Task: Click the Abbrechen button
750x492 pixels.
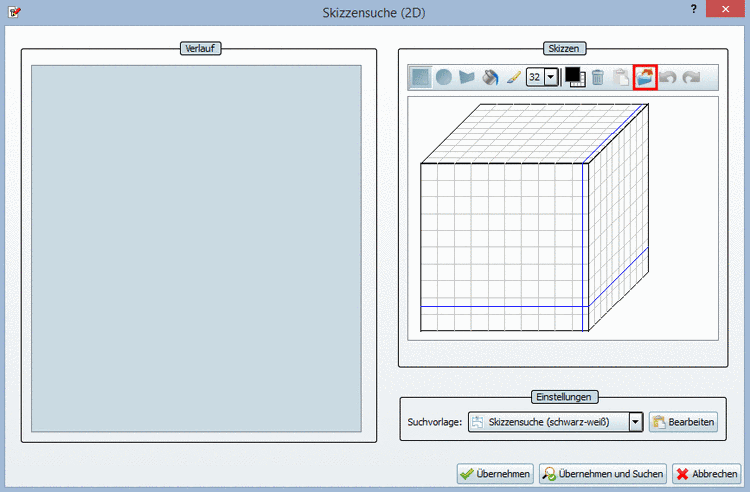Action: point(706,474)
